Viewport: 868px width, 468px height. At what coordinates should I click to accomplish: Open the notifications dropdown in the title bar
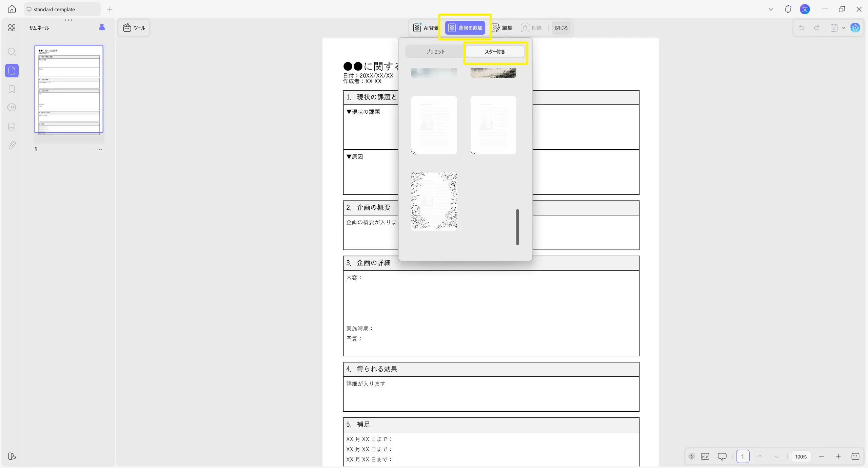click(788, 9)
